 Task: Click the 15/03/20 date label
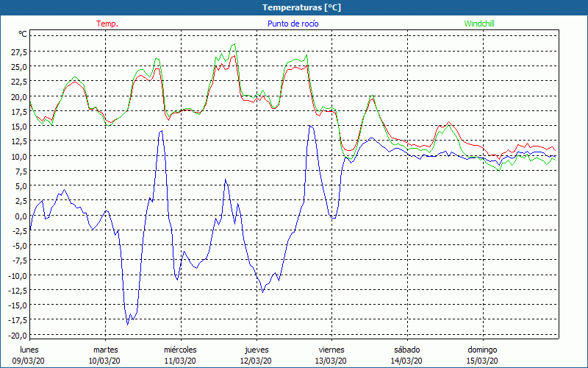pyautogui.click(x=482, y=361)
